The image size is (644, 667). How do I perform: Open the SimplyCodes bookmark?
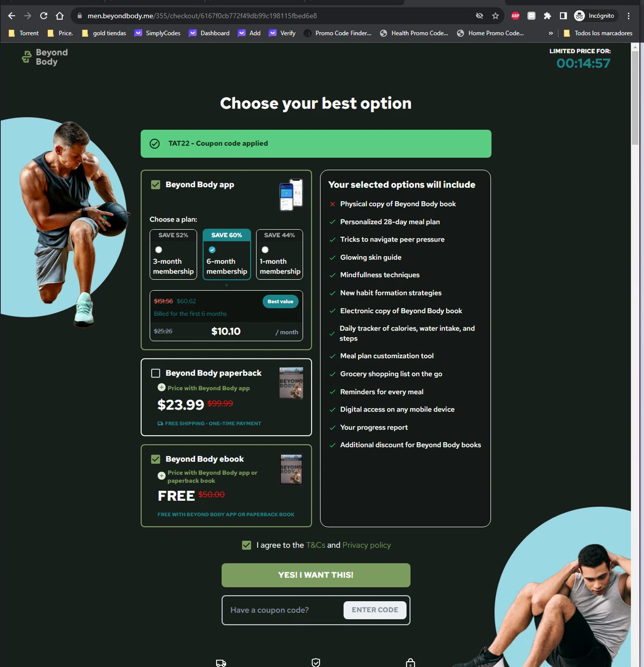pos(157,33)
